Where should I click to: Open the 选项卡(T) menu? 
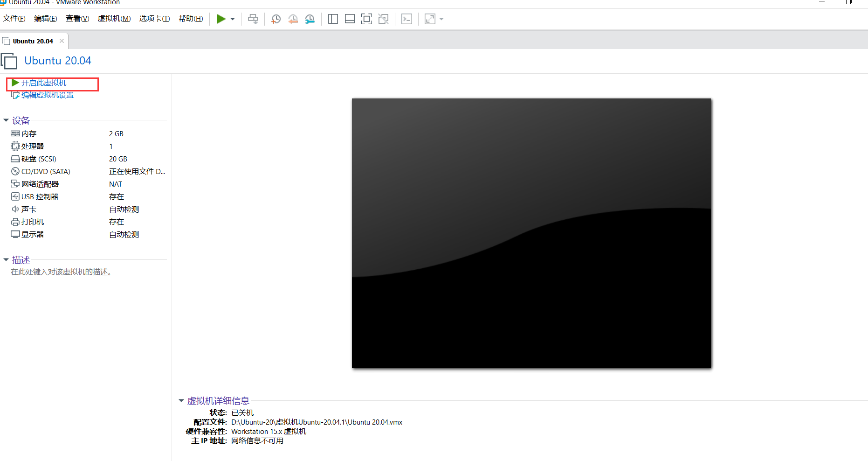154,19
